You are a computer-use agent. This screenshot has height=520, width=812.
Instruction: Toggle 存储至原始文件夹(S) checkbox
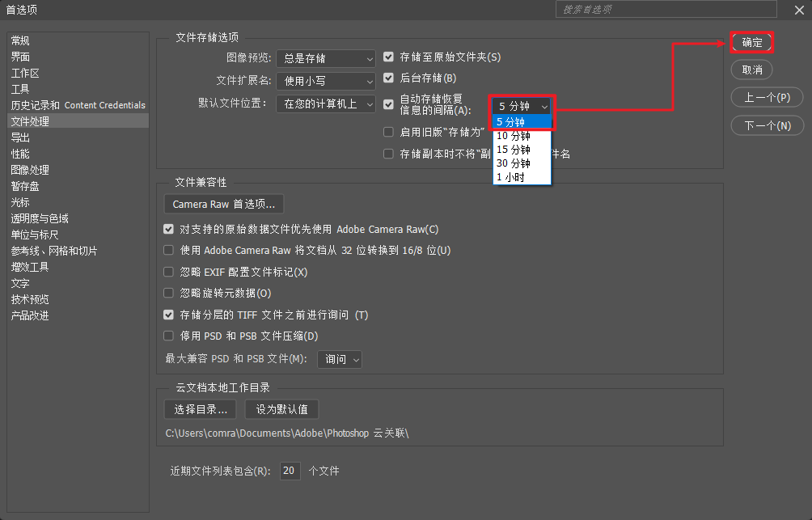tap(388, 57)
